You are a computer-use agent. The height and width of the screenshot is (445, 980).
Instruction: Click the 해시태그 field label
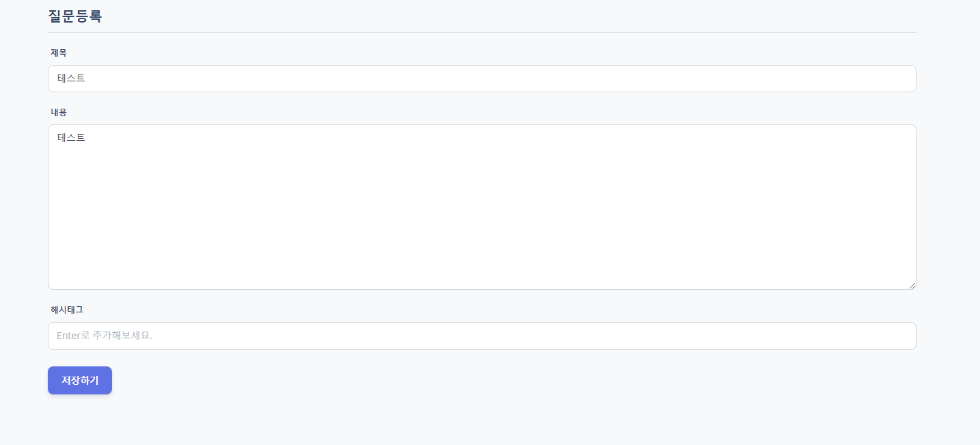(x=67, y=310)
